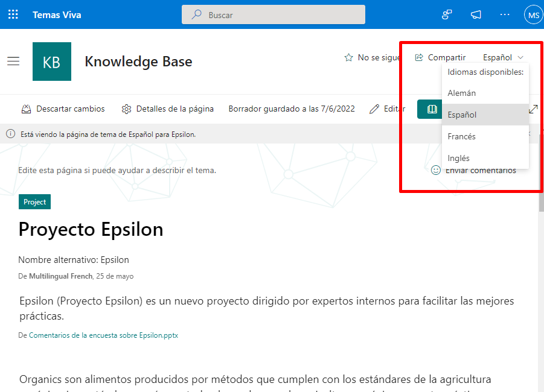Screen dimensions: 544x392
Task: Click the Compartir share button
Action: point(440,57)
